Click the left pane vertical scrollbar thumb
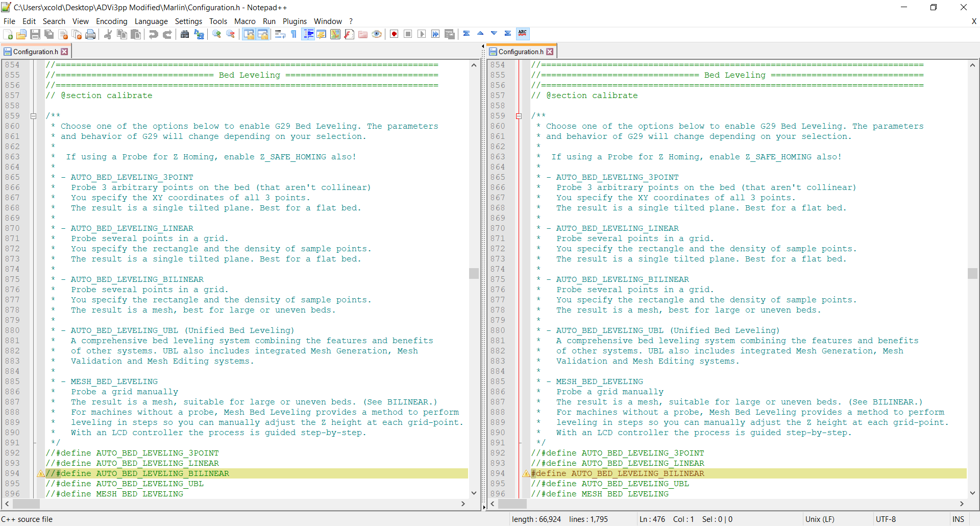980x526 pixels. point(474,273)
